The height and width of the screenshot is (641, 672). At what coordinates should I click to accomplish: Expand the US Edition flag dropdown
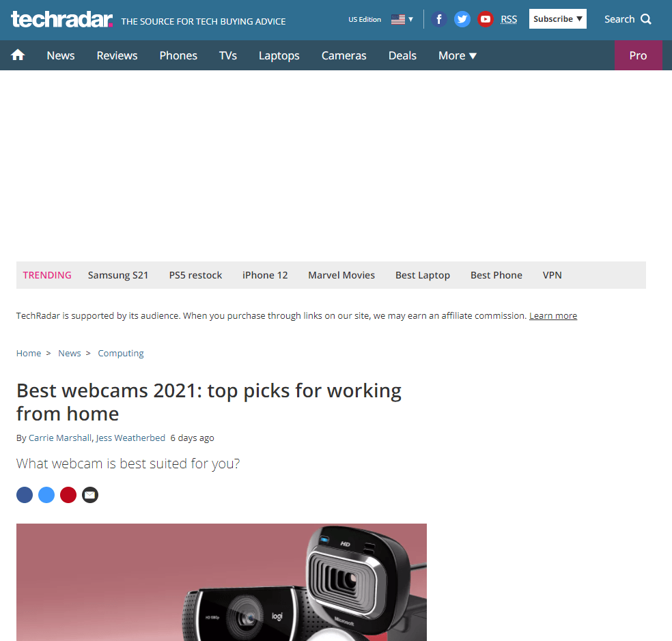(402, 19)
